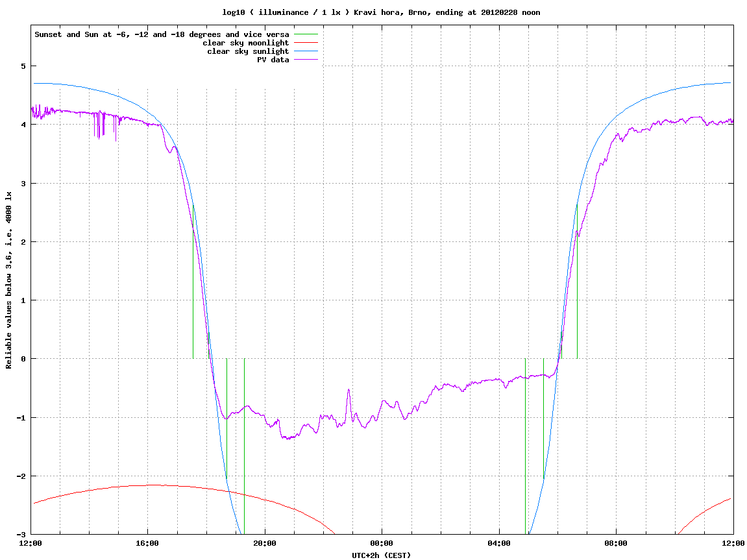Image resolution: width=747 pixels, height=560 pixels.
Task: Click the x-axis caption 'UTC+2h (CEST)'
Action: (381, 555)
